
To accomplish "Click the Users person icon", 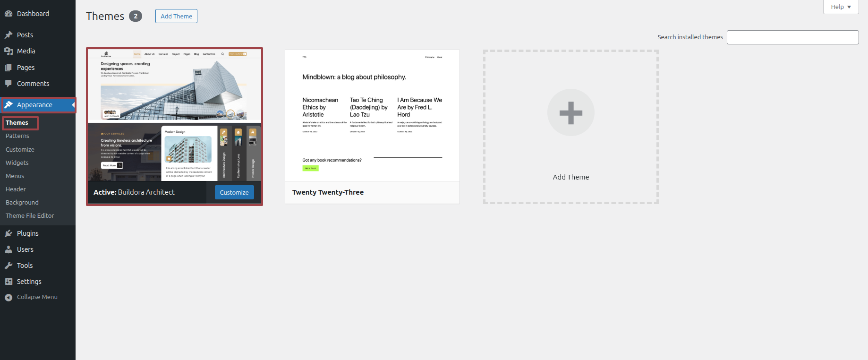I will [9, 249].
